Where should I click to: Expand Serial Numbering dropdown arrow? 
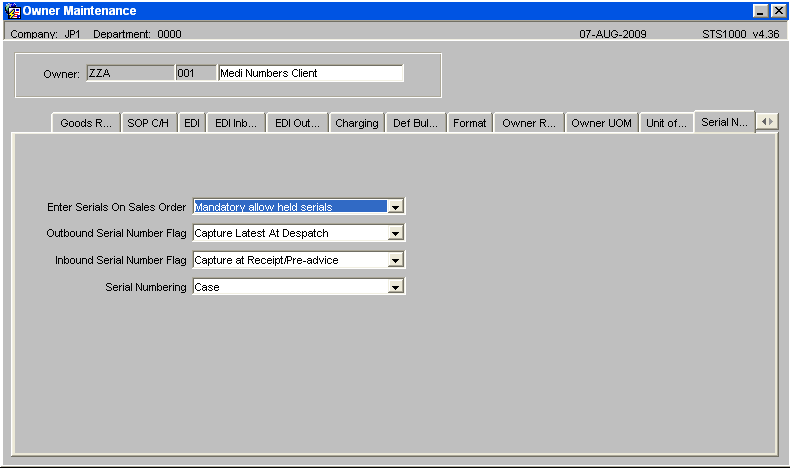(396, 287)
